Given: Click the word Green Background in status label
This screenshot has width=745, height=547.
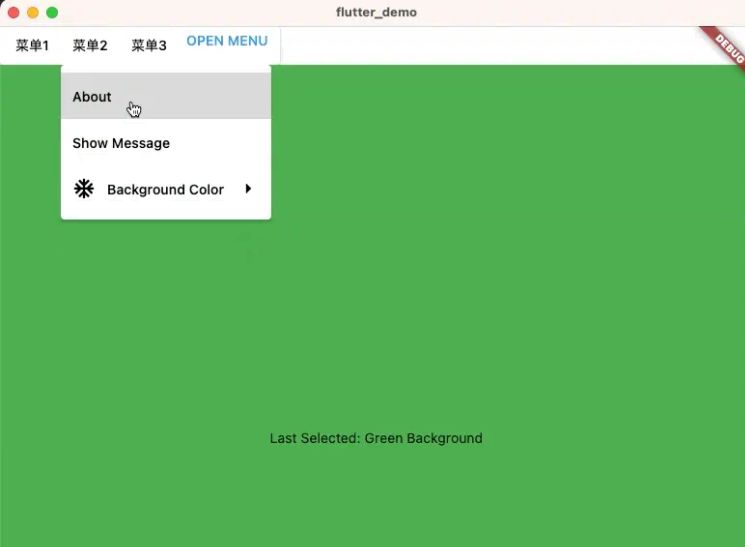Looking at the screenshot, I should [423, 438].
